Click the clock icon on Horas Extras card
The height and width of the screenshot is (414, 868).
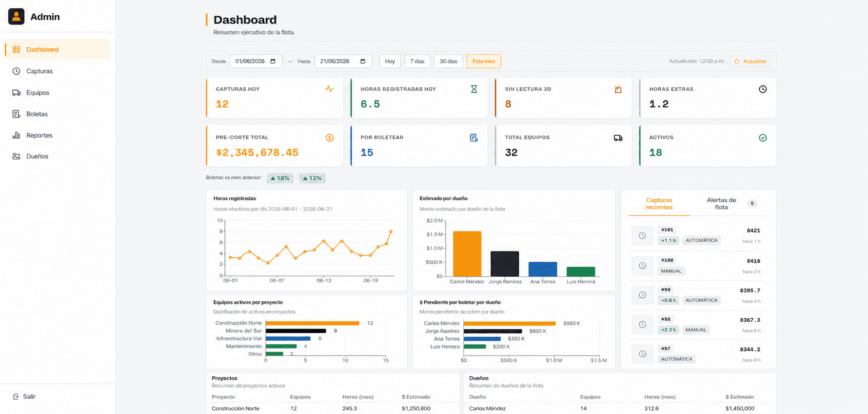[763, 89]
